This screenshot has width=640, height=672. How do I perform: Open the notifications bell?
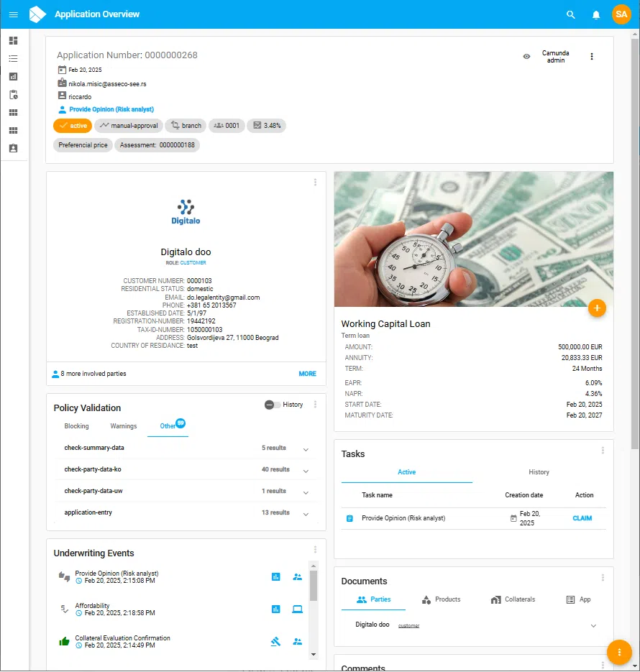pos(596,14)
